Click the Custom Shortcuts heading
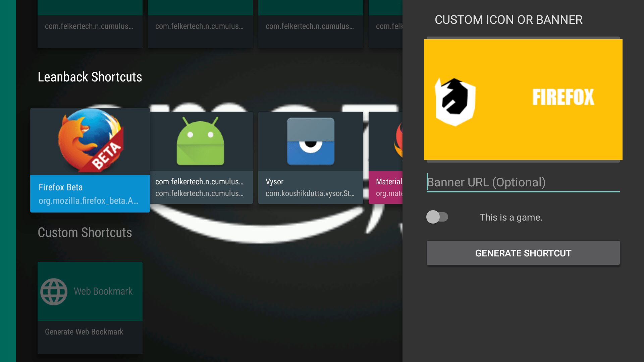 click(x=85, y=233)
